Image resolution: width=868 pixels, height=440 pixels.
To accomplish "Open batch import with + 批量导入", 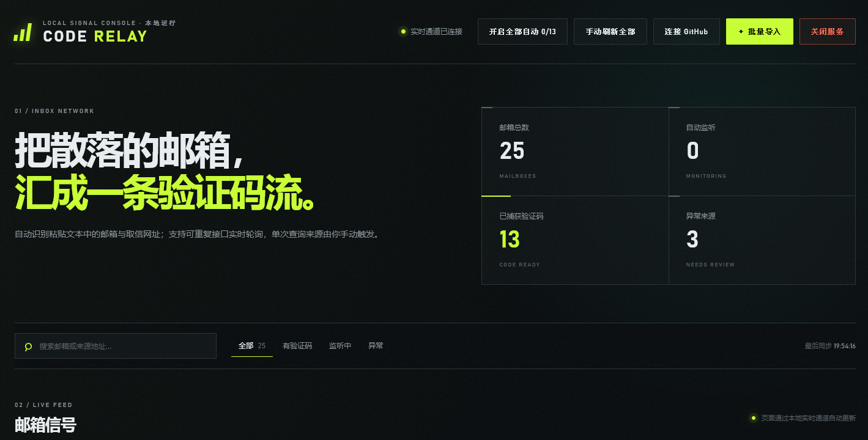I will coord(760,31).
